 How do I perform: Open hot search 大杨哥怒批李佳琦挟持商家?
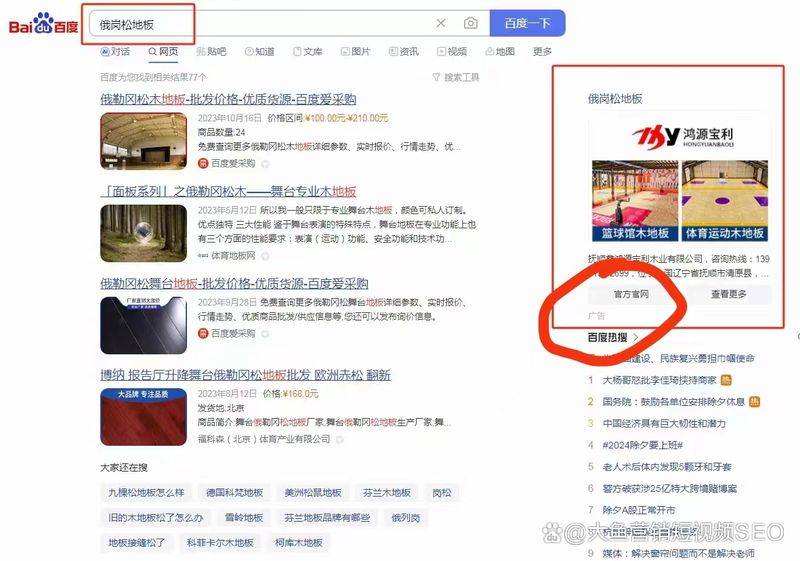(660, 380)
